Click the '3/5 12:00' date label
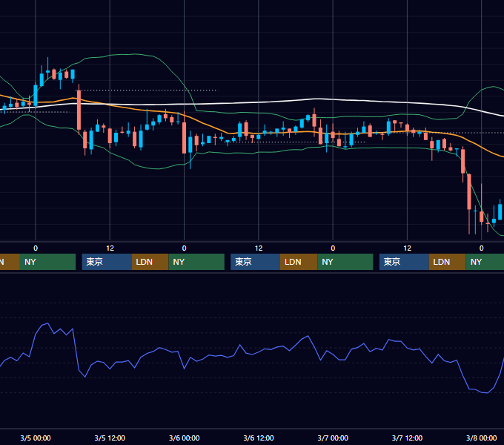 tap(110, 438)
